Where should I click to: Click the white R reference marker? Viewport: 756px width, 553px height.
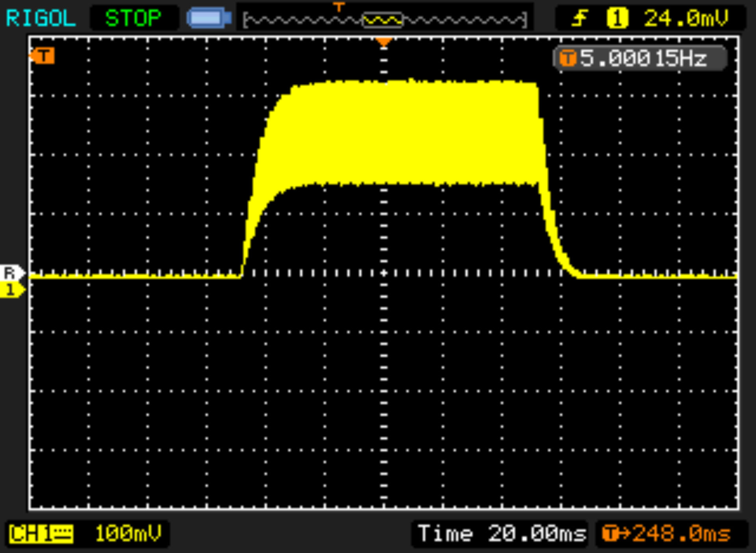(x=11, y=273)
